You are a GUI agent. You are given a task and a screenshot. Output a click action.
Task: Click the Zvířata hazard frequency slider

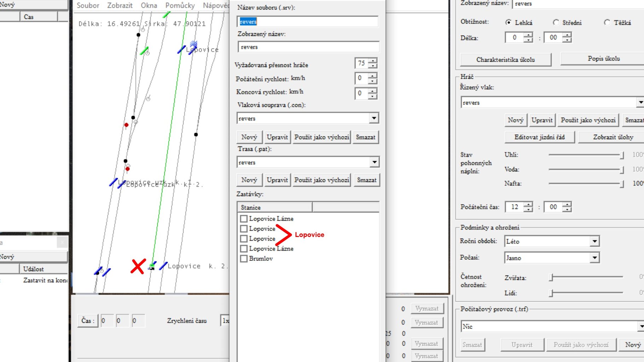tap(551, 278)
